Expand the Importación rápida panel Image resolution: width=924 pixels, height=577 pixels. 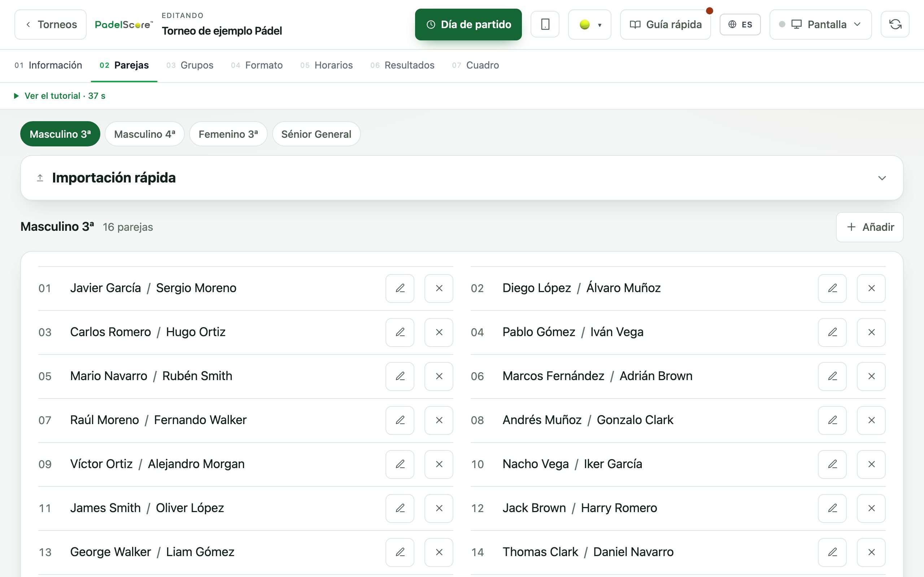(462, 178)
